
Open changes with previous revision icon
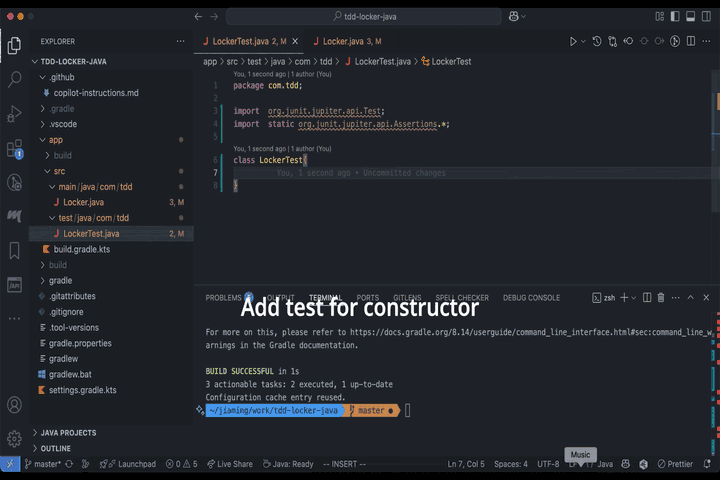[x=628, y=41]
